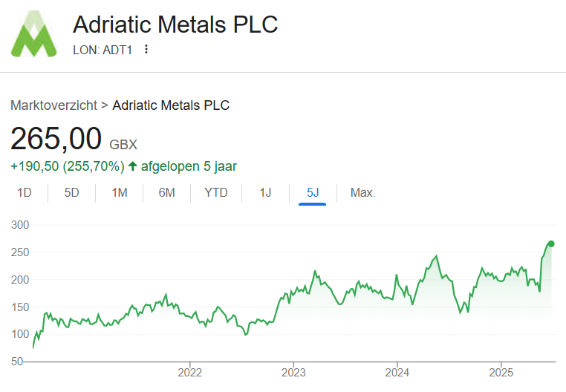Viewport: 566px width, 392px height.
Task: Select the active 5J tab
Action: [313, 193]
